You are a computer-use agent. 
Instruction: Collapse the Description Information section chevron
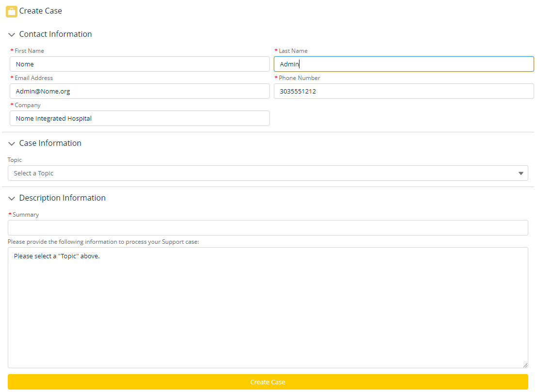(12, 198)
